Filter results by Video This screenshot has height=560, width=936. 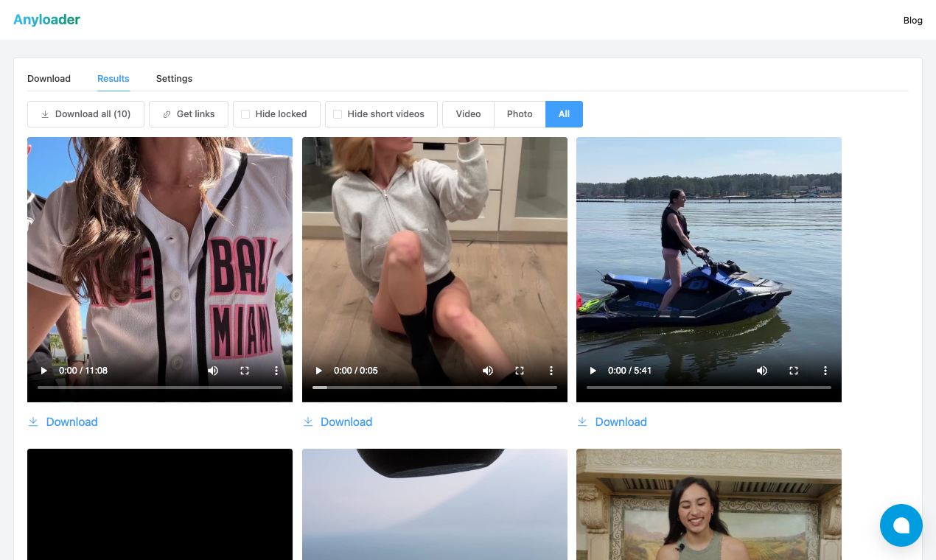tap(468, 114)
